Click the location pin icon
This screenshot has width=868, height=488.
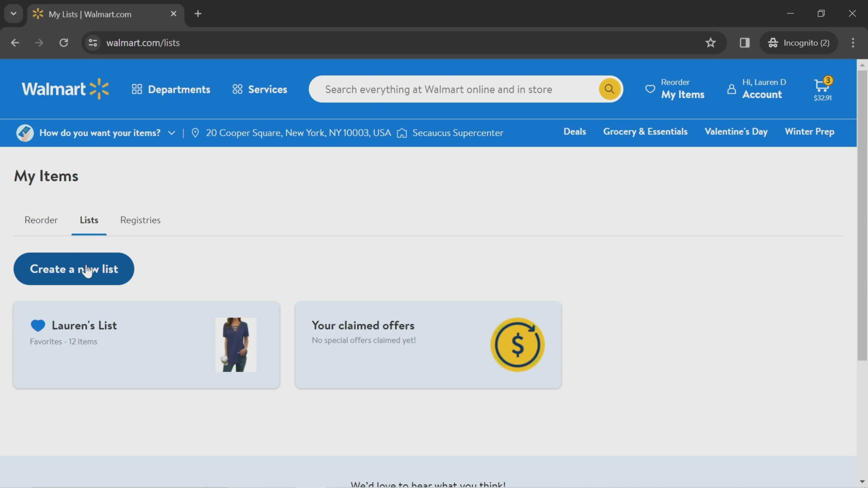click(195, 133)
